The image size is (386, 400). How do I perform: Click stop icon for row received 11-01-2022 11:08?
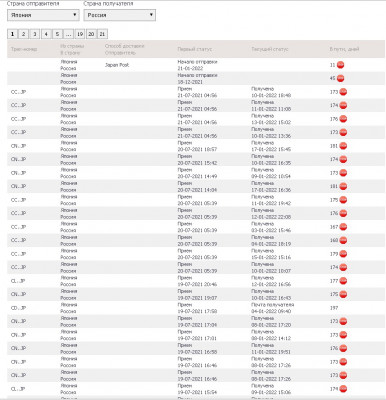[x=343, y=105]
